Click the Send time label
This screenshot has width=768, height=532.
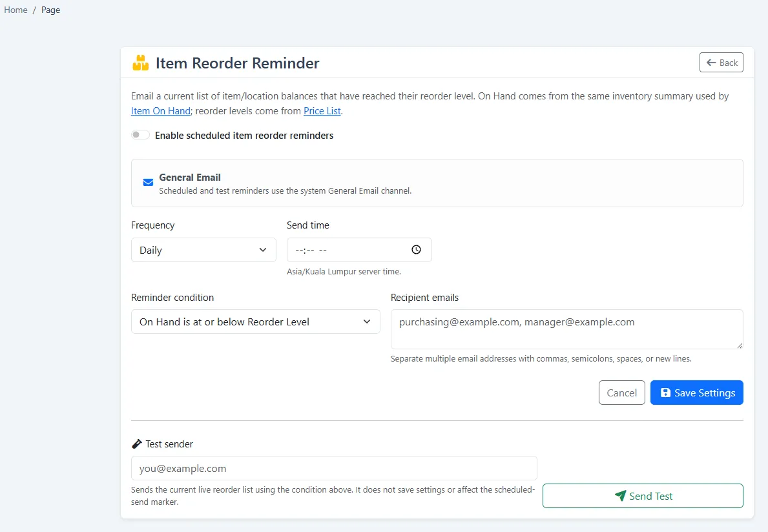308,225
